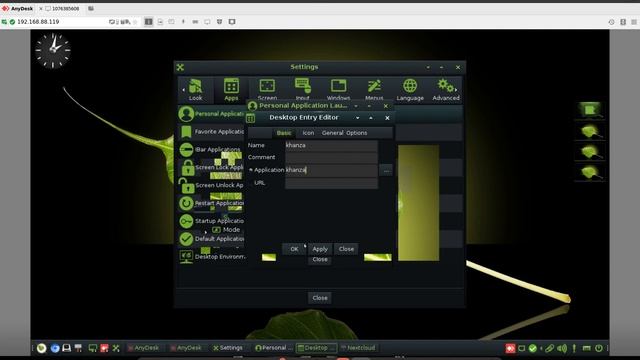The image size is (640, 360).
Task: Open taskbar Settings crossed-tools launcher icon
Action: pos(116,348)
